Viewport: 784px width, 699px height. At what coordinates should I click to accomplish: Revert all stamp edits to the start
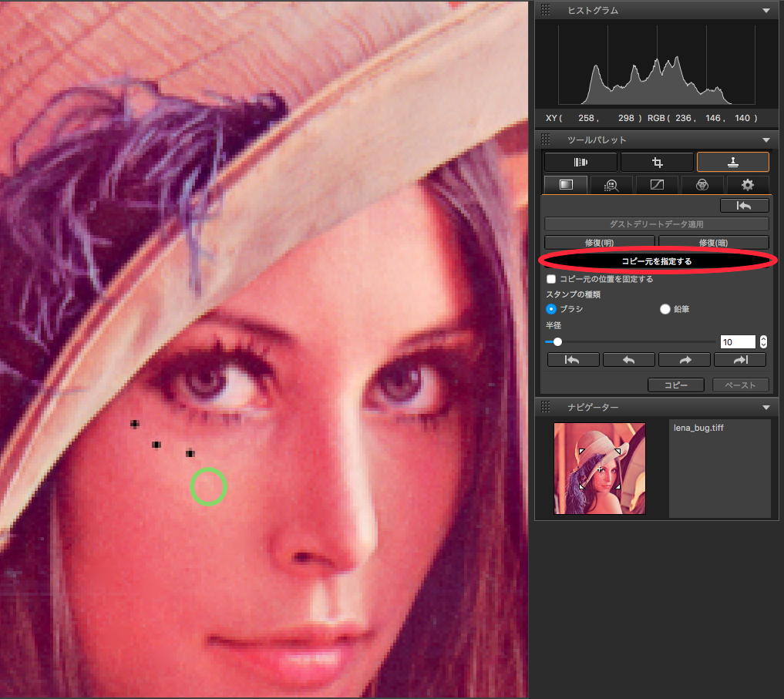pyautogui.click(x=573, y=360)
